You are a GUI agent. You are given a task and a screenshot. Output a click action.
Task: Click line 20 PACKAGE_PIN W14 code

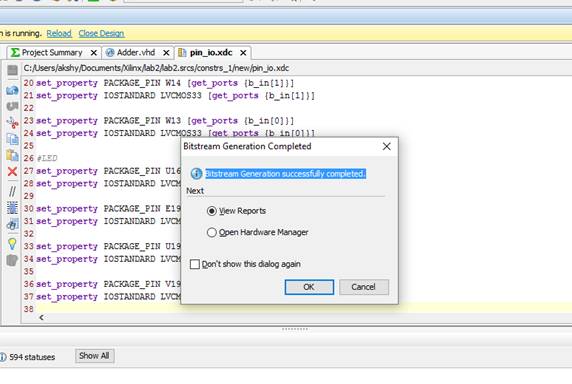click(x=165, y=83)
